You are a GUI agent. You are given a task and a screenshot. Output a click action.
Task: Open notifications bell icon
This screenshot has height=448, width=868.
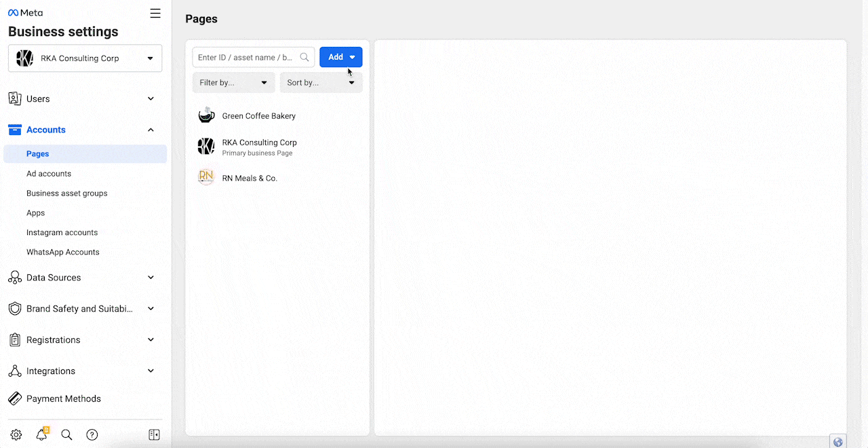click(42, 434)
